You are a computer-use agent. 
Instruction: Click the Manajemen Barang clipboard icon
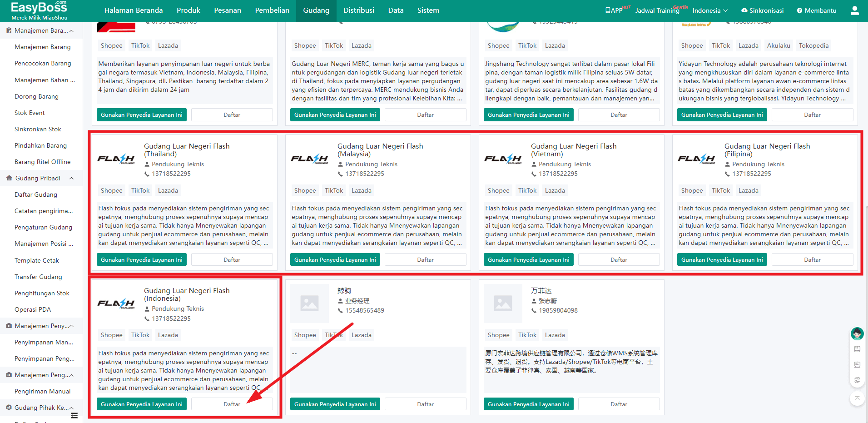[x=9, y=30]
